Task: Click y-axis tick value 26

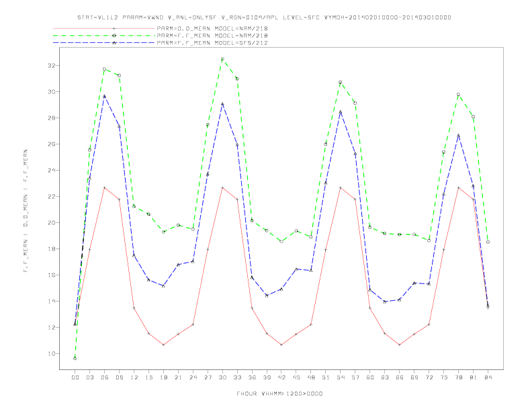Action: coord(51,144)
